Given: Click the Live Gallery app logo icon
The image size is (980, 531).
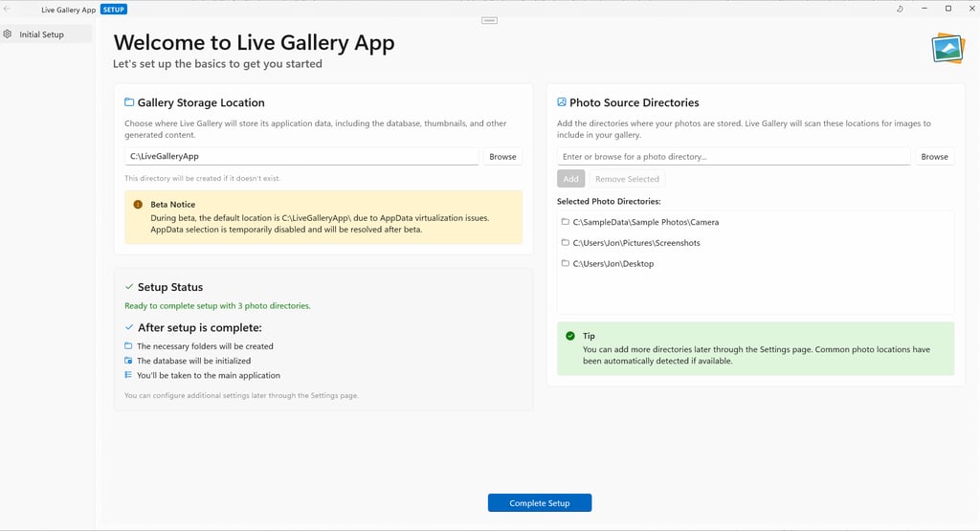Looking at the screenshot, I should point(948,48).
